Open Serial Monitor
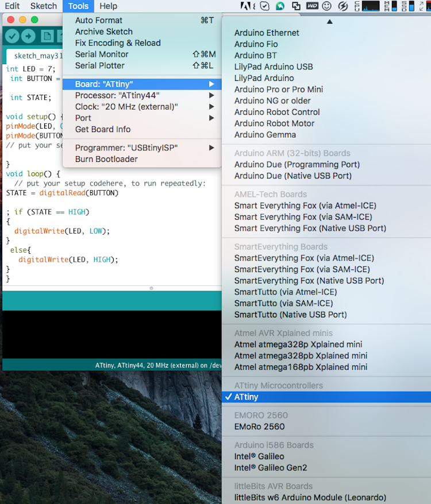Image resolution: width=431 pixels, height=504 pixels. pyautogui.click(x=142, y=54)
